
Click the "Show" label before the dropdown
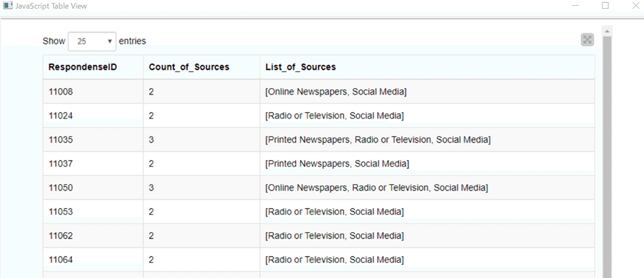[54, 41]
